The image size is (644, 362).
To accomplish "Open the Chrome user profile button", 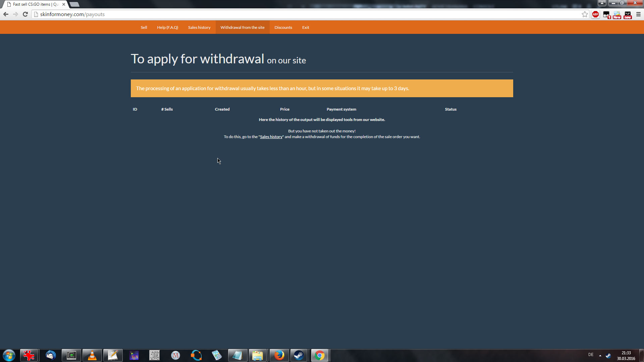I will 602,3.
